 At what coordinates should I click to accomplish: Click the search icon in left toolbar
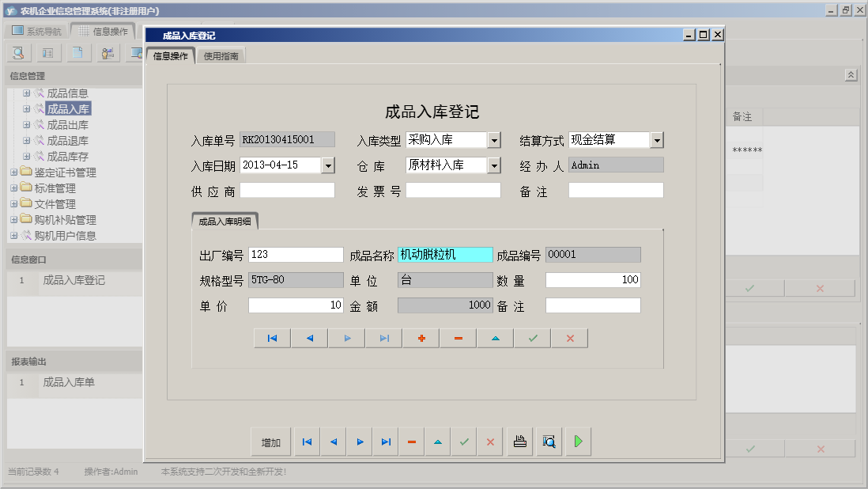point(18,53)
